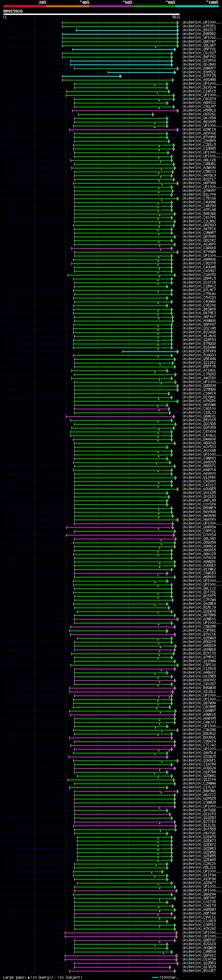Click hit label UniRef100_O65261

pos(199,114)
